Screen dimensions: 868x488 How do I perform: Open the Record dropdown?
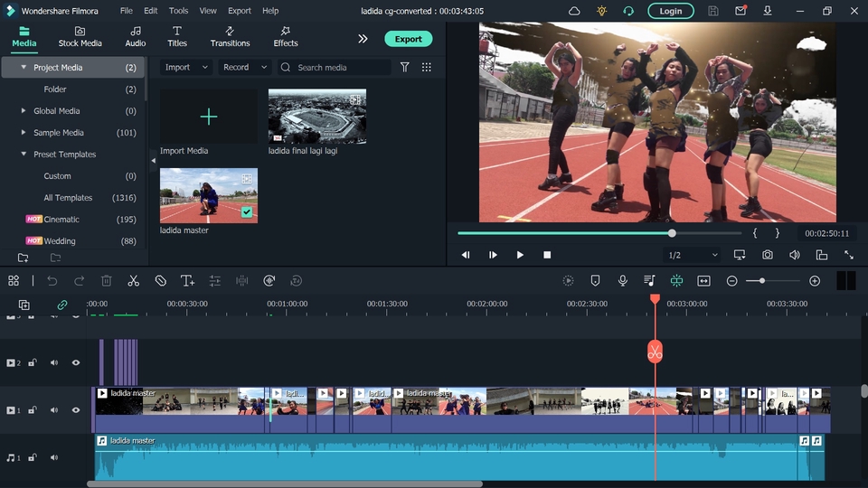244,67
